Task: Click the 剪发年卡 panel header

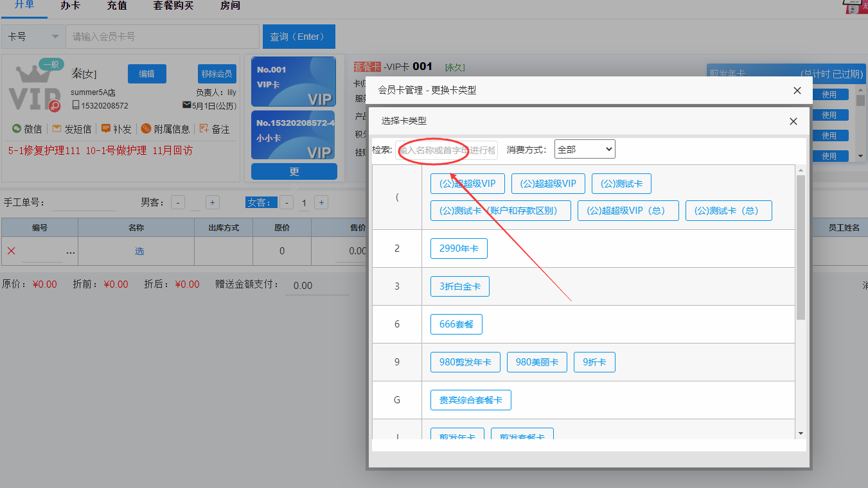Action: coord(786,74)
